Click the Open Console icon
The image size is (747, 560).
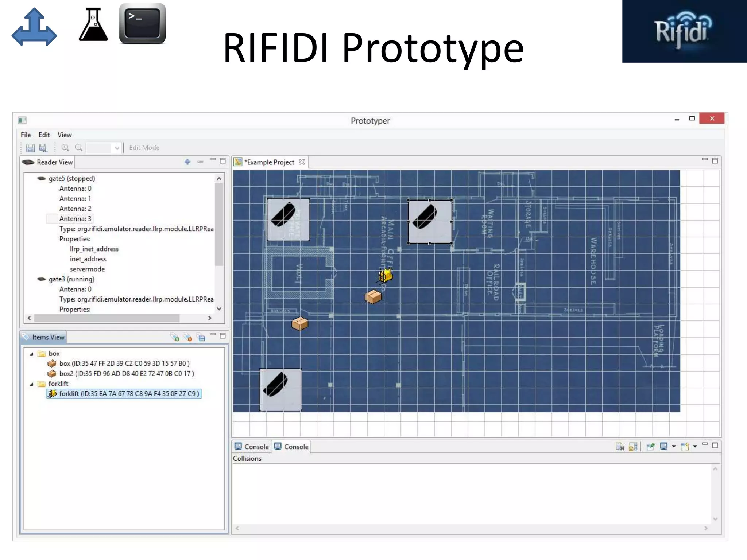pos(685,446)
